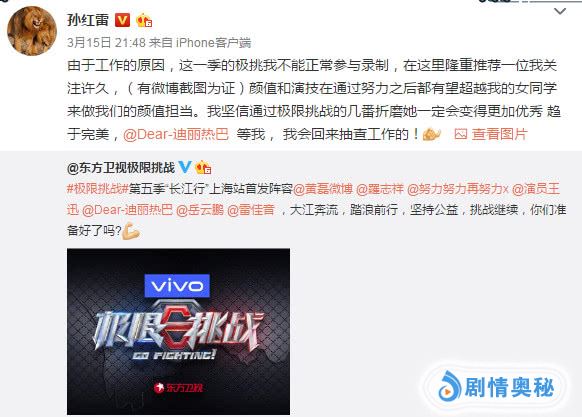
Task: Open the @岳云鹏 mention
Action: [x=200, y=210]
